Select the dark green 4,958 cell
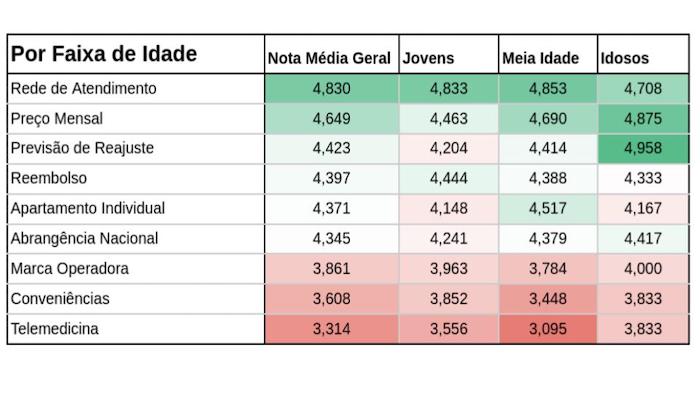Screen dimensions: 700x394 coord(643,149)
